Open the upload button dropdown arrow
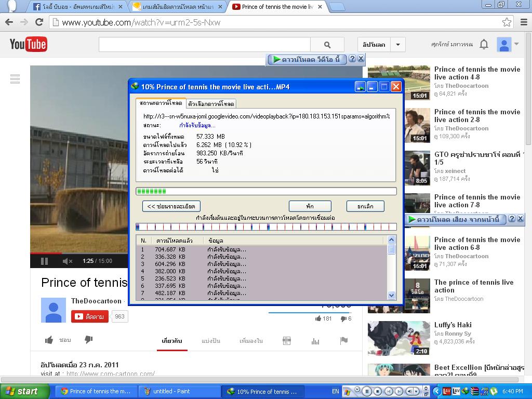 [x=398, y=45]
